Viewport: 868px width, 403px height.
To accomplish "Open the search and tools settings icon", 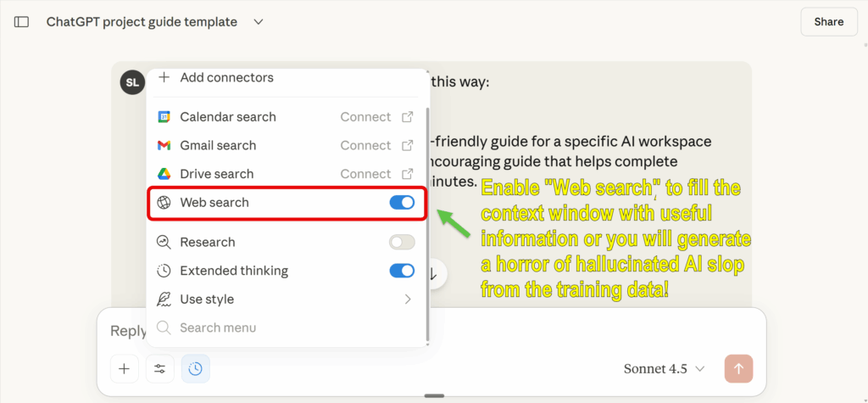I will tap(159, 368).
